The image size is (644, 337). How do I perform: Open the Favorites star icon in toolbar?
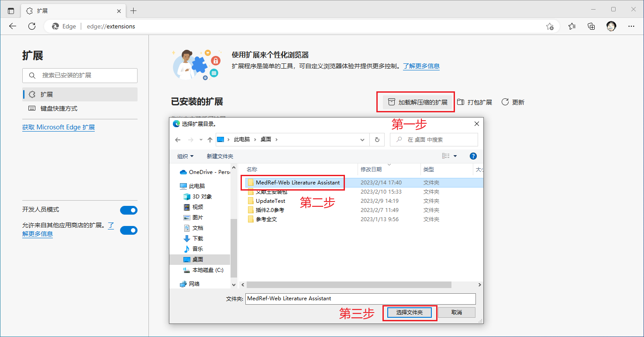pos(572,26)
